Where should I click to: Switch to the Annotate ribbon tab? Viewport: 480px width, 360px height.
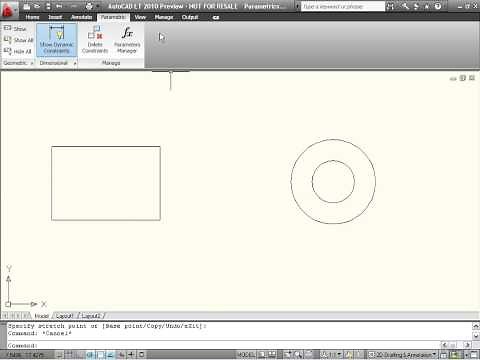pyautogui.click(x=81, y=17)
